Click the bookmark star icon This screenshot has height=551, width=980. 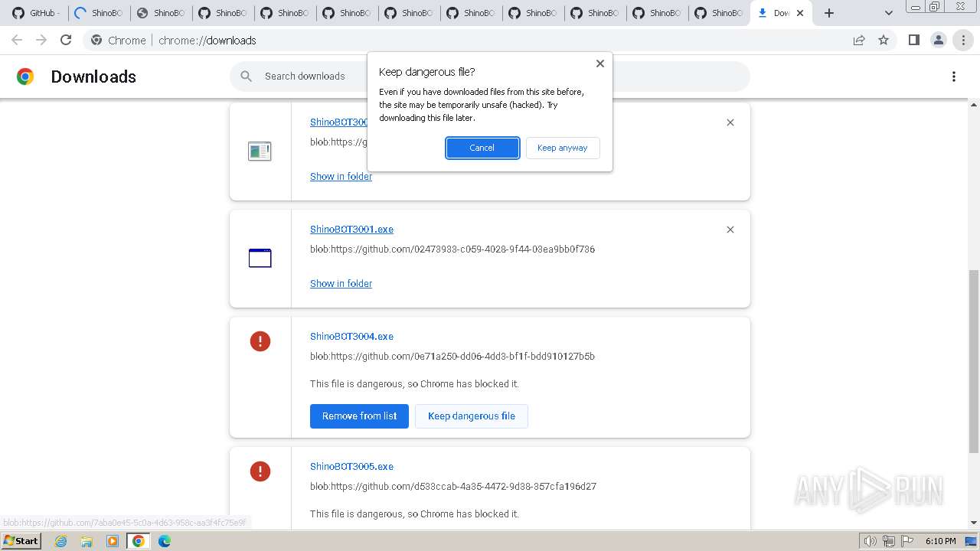[x=884, y=40]
